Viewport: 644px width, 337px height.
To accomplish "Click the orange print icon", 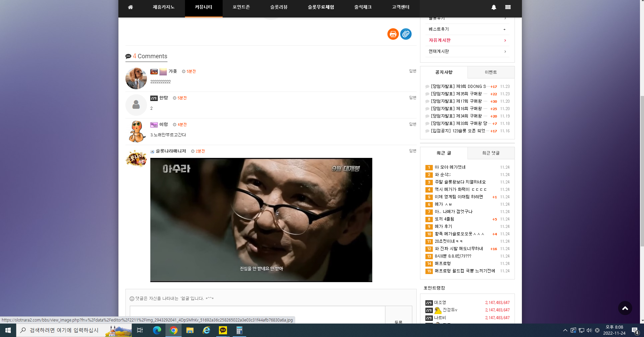I will coord(393,34).
